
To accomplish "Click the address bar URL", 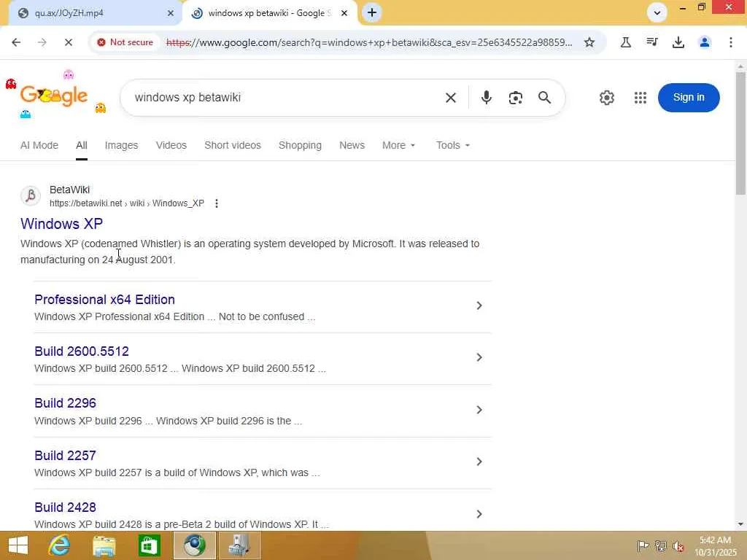I will [x=369, y=42].
